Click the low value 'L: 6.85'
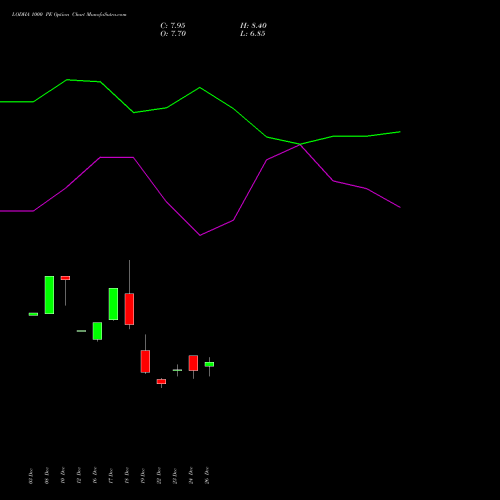Image resolution: width=500 pixels, height=500 pixels. 253,34
